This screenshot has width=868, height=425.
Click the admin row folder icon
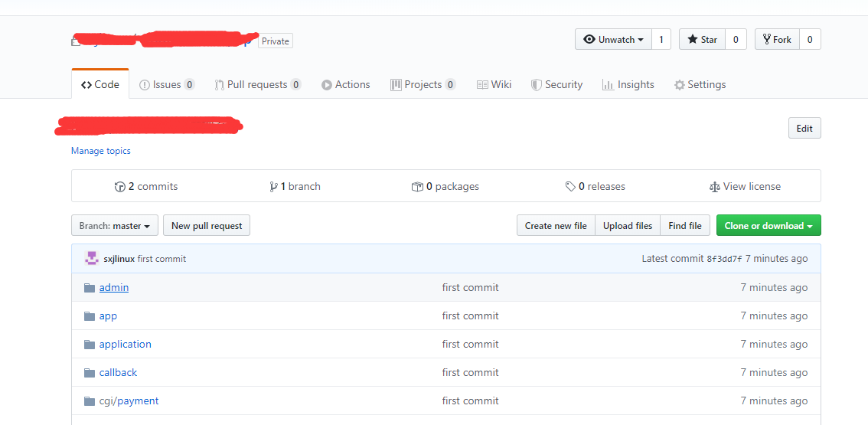tap(90, 288)
